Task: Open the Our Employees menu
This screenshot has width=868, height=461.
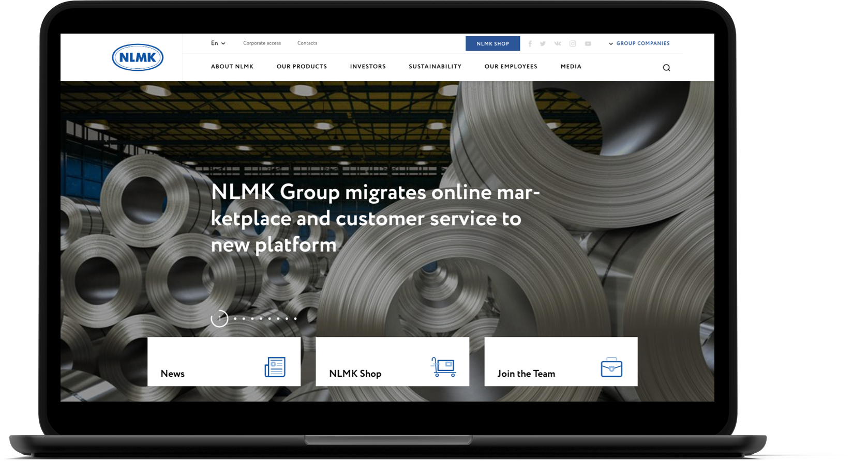Action: click(511, 67)
